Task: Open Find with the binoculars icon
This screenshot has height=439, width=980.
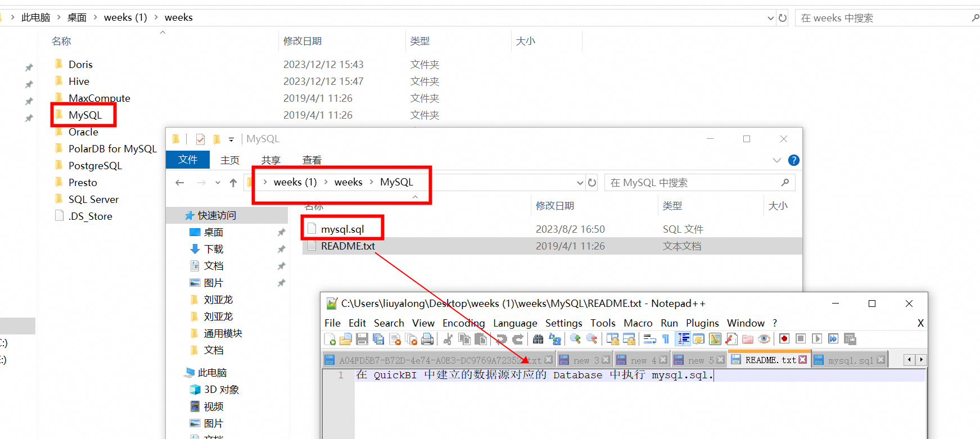Action: tap(538, 339)
